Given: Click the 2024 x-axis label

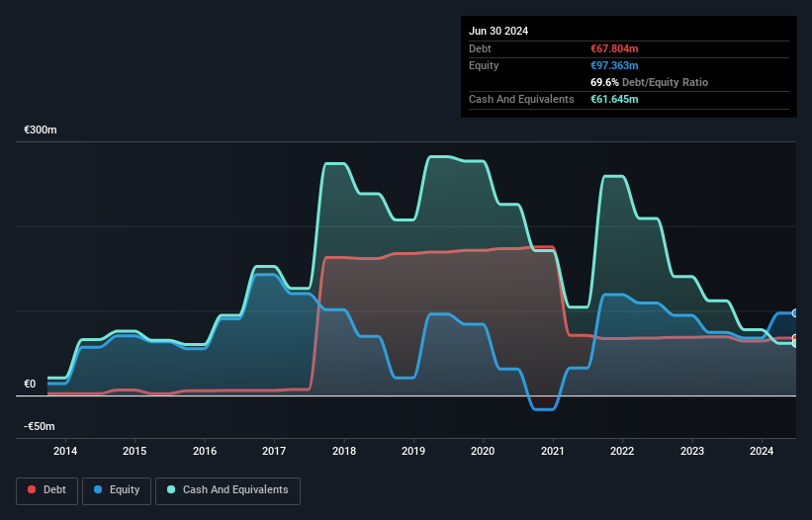Looking at the screenshot, I should (762, 451).
